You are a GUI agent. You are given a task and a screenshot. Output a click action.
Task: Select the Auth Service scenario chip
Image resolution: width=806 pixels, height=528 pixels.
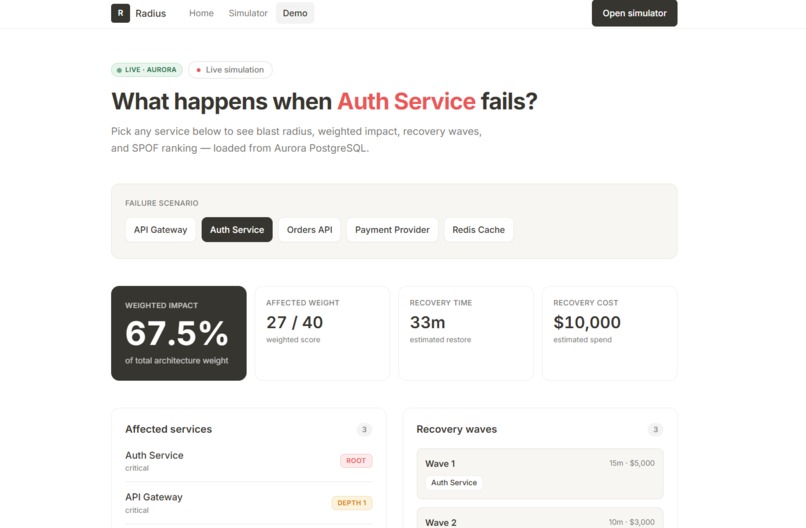tap(237, 230)
